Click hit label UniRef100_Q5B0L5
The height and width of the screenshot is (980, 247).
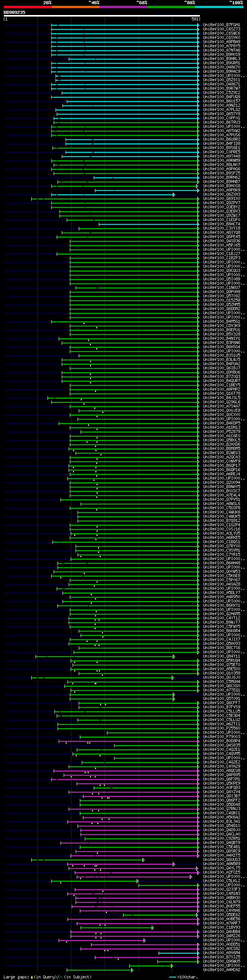click(222, 440)
